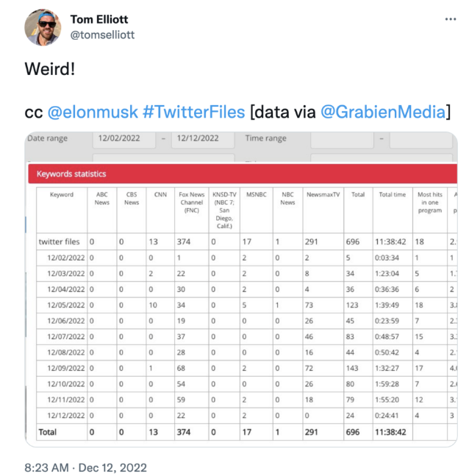The width and height of the screenshot is (469, 476).
Task: Select the first empty Time range field
Action: click(343, 139)
